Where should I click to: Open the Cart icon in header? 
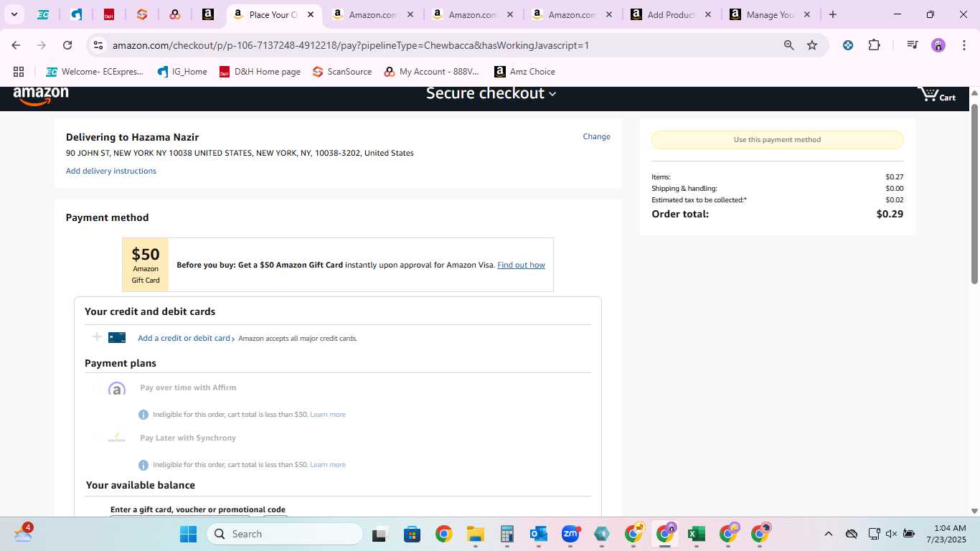click(x=938, y=95)
